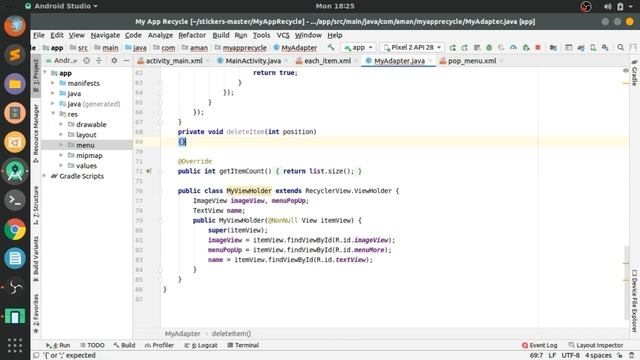The width and height of the screenshot is (640, 360).
Task: Launch Firefox from the dock
Action: tap(15, 26)
